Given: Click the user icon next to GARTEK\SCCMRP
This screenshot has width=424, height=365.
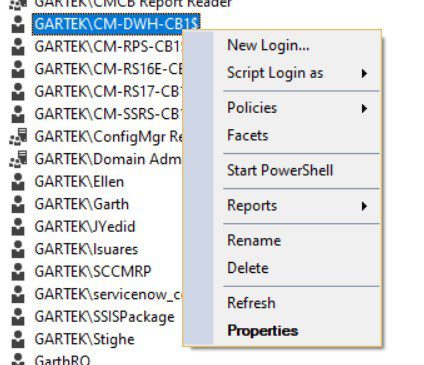Looking at the screenshot, I should point(18,271).
